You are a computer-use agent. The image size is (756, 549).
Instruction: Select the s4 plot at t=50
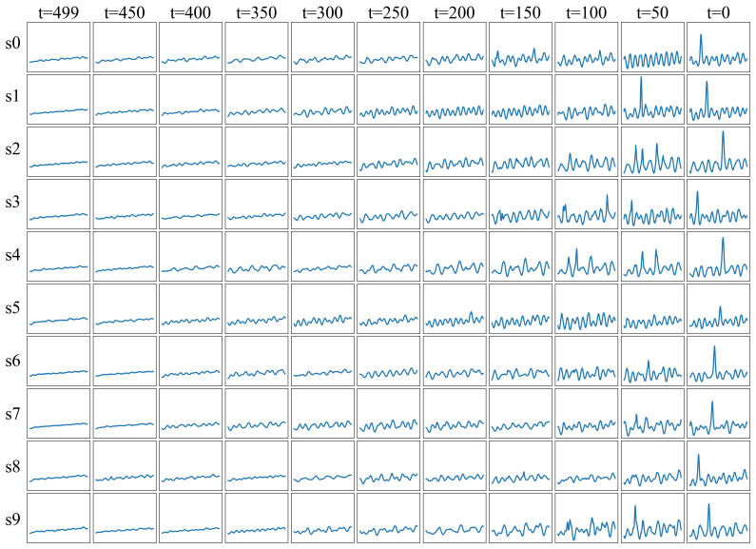pos(652,257)
